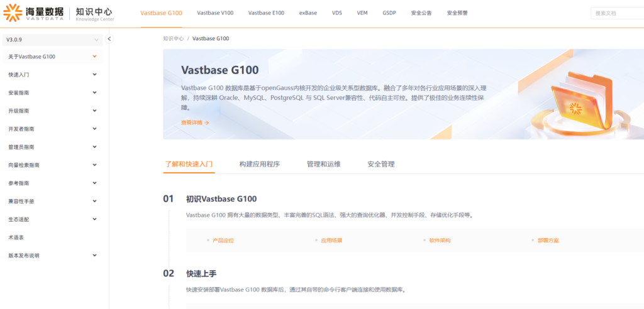644x309 pixels.
Task: Expand the 兼容性手册 section chevron
Action: tap(95, 201)
